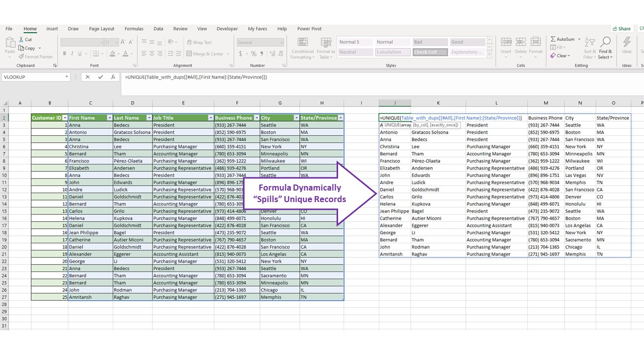Click the Share button
The image size is (644, 362).
(622, 29)
